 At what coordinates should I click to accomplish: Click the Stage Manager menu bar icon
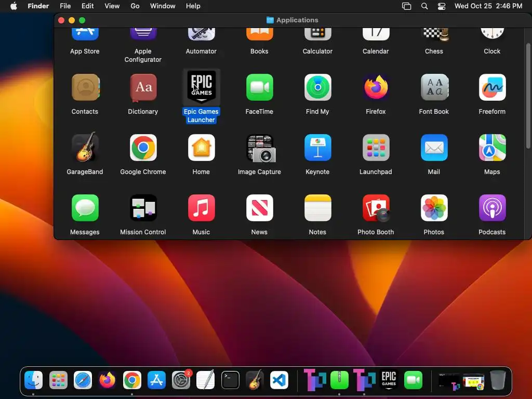pyautogui.click(x=406, y=6)
